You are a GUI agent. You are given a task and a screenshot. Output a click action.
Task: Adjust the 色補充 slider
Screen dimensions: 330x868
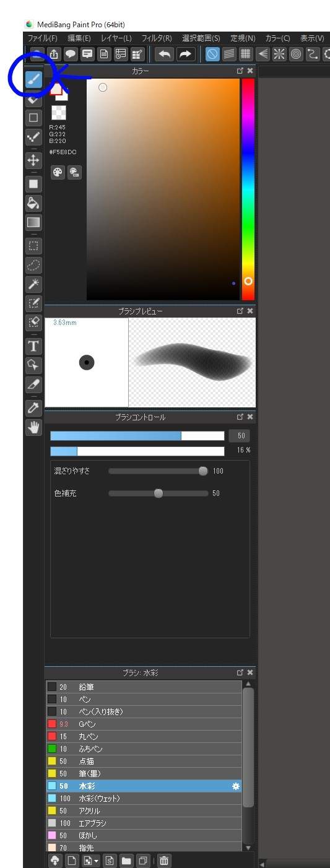click(x=158, y=493)
